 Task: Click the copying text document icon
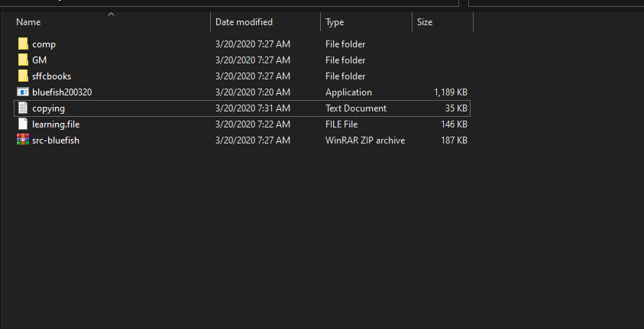click(23, 108)
